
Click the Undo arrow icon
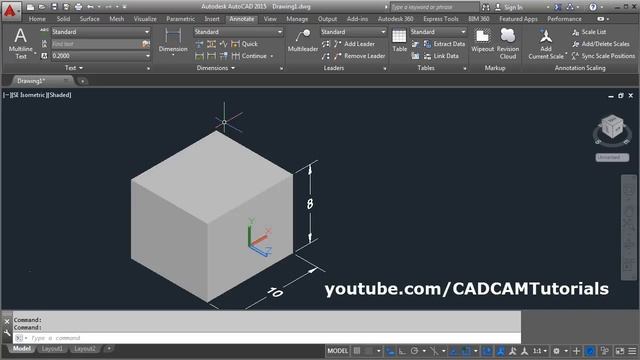click(90, 7)
